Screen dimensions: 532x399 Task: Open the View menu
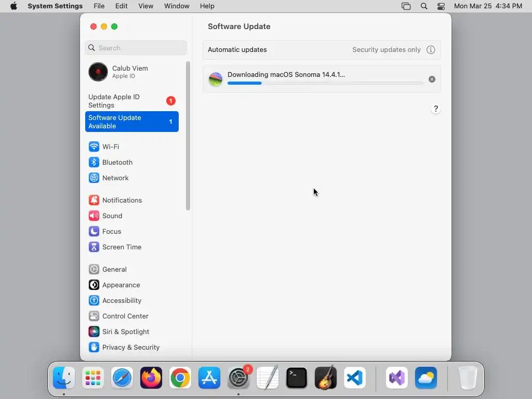[145, 6]
